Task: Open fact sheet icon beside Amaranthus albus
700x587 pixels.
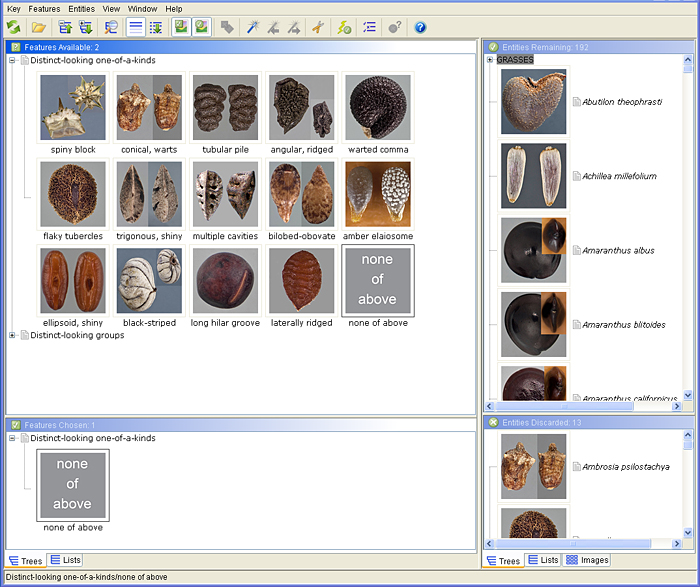Action: click(577, 250)
